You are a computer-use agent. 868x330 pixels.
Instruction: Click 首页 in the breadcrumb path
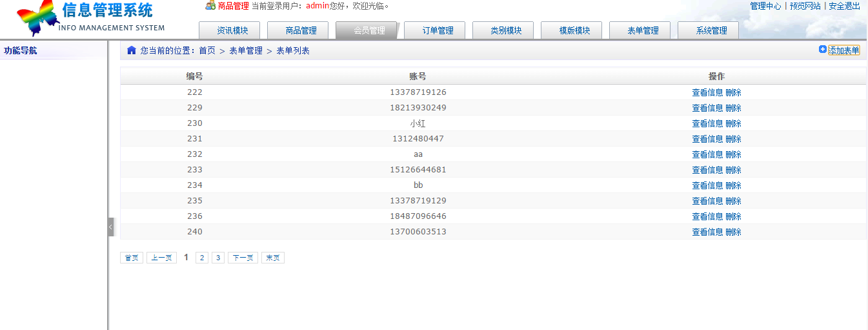click(207, 50)
